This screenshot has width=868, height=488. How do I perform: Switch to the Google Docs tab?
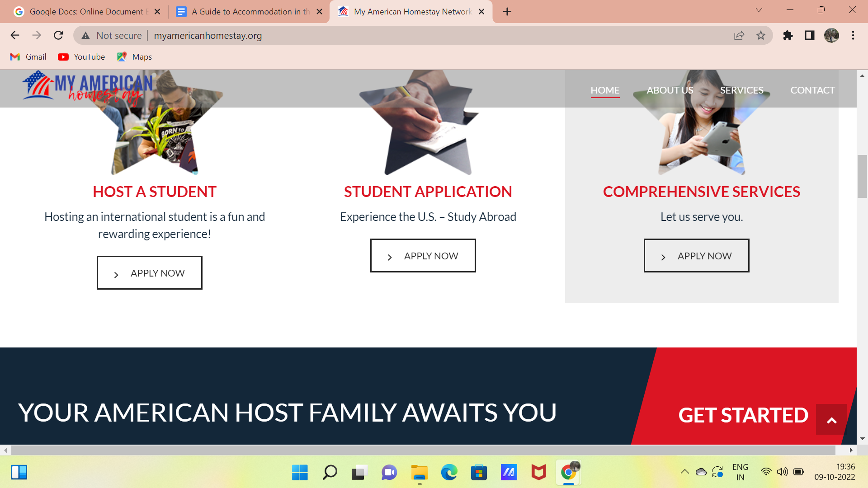[86, 12]
